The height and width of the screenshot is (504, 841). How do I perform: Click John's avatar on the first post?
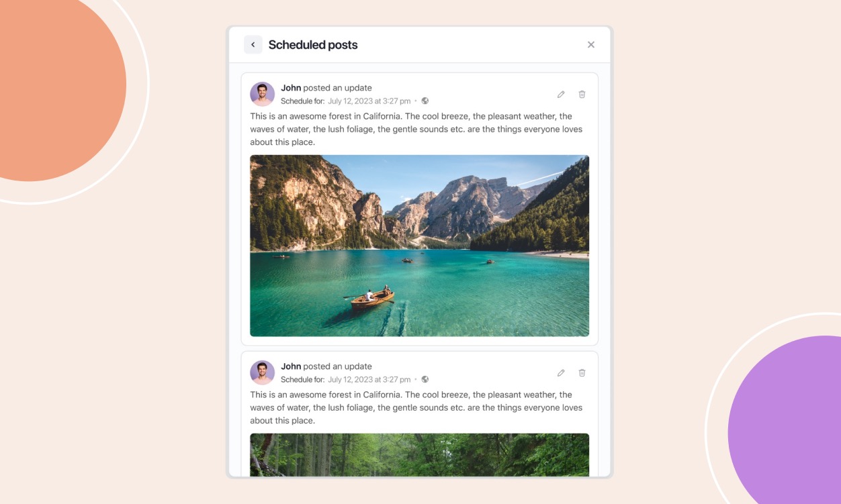click(x=263, y=95)
